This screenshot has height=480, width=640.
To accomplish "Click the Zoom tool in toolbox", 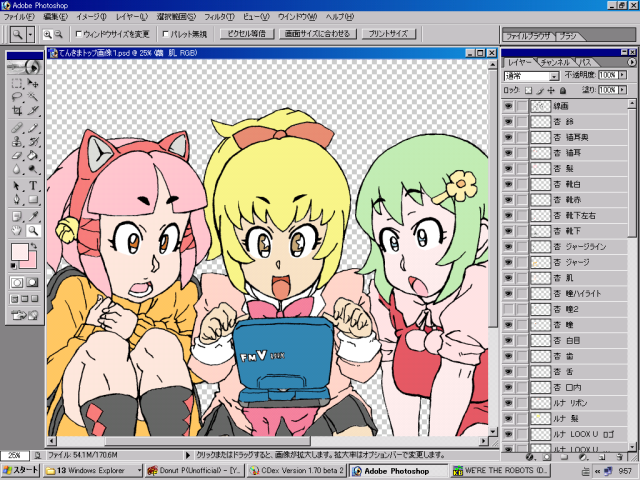I will pos(33,231).
